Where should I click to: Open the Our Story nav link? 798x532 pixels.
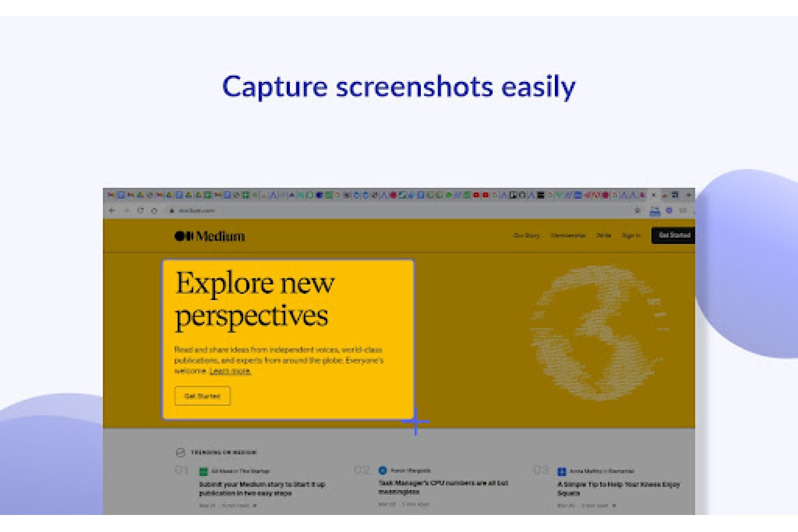tap(526, 235)
